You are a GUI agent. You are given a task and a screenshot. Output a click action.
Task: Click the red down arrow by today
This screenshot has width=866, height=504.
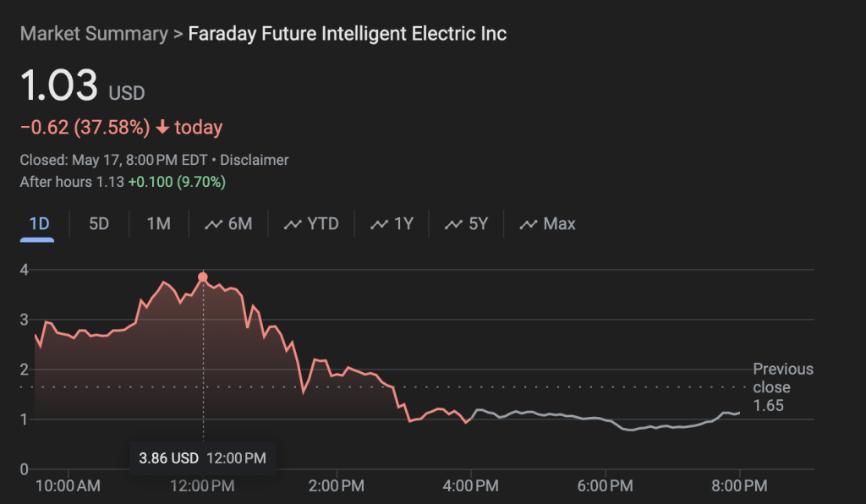162,128
